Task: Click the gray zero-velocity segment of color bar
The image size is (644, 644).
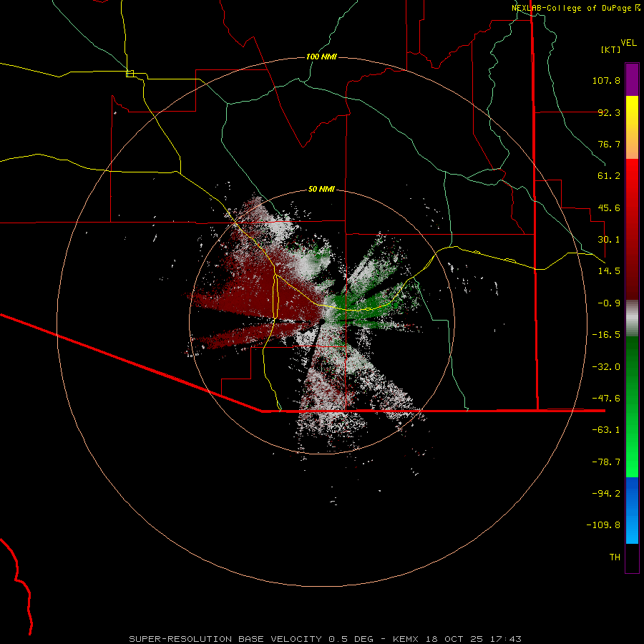Action: pyautogui.click(x=632, y=318)
